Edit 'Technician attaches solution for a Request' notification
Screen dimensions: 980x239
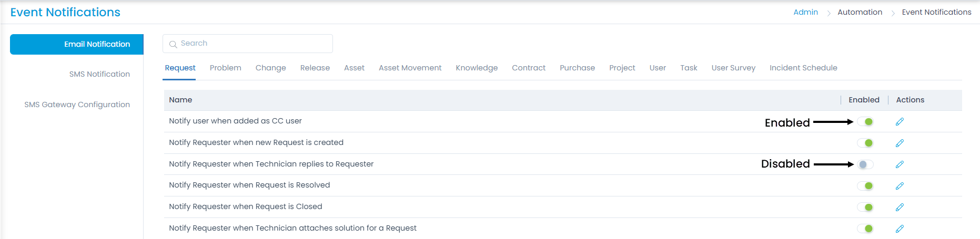(900, 229)
